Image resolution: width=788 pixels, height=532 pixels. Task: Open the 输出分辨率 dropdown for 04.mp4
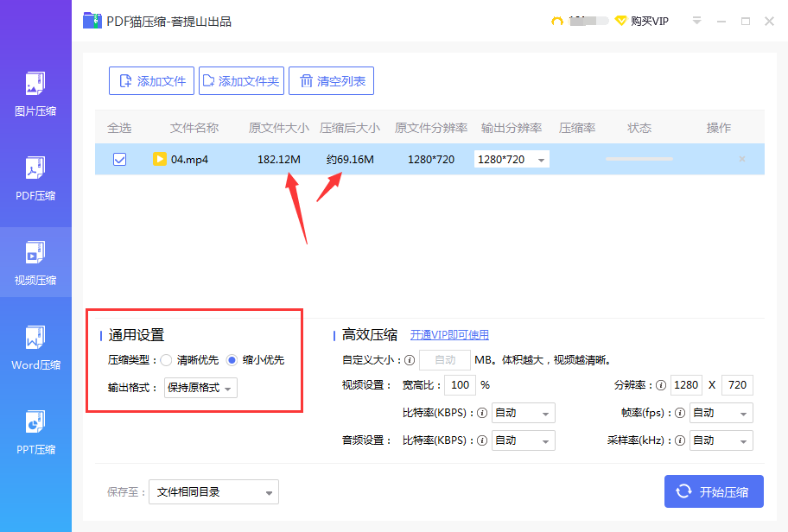(512, 159)
